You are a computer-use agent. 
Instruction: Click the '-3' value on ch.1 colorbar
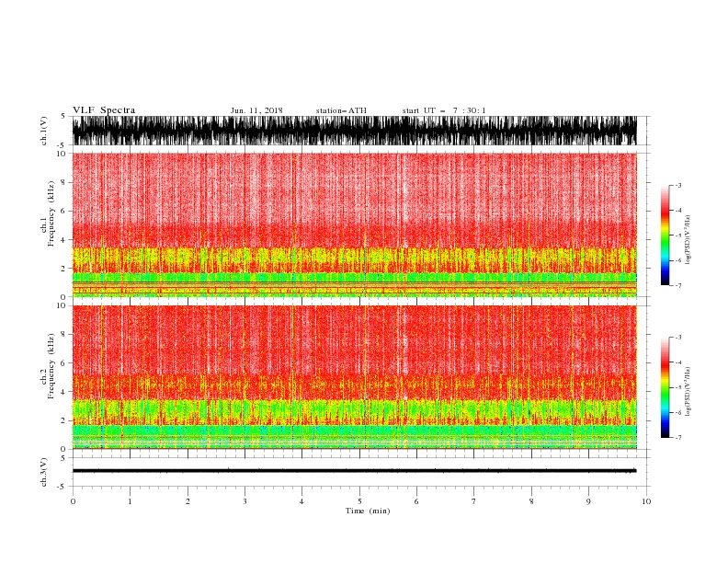[x=677, y=185]
